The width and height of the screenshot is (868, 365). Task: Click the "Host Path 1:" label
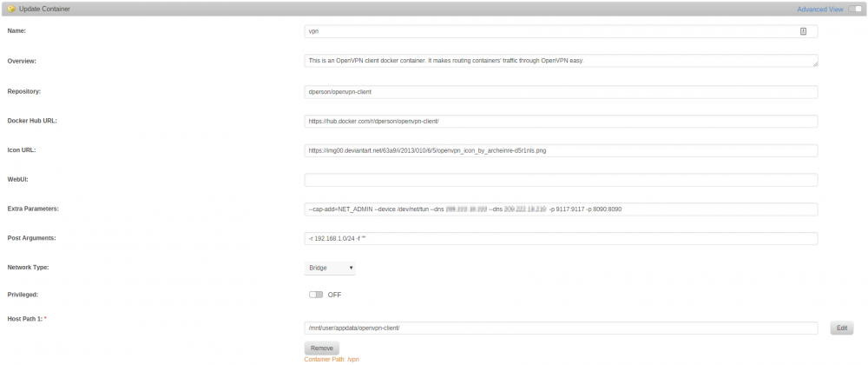(25, 319)
